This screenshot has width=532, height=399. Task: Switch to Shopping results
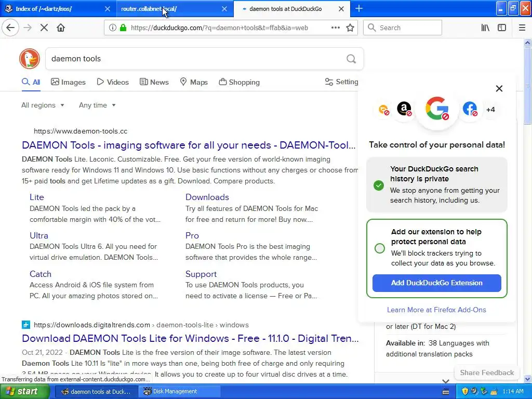[x=239, y=82]
